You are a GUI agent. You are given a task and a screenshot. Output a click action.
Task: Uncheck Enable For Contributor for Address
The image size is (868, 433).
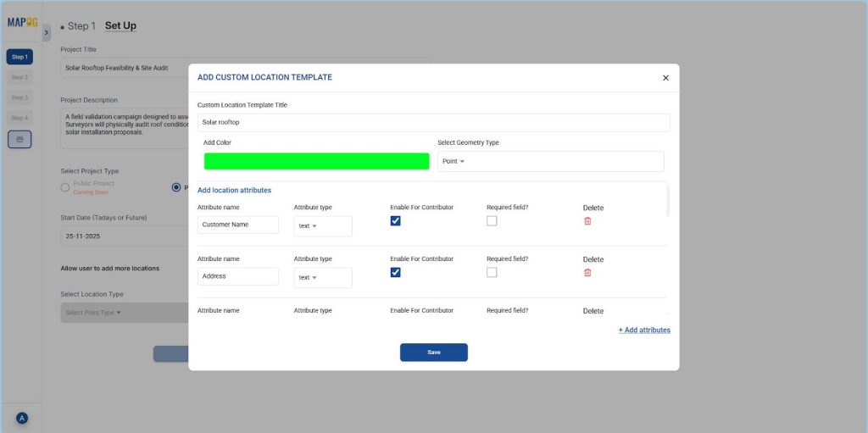[395, 272]
